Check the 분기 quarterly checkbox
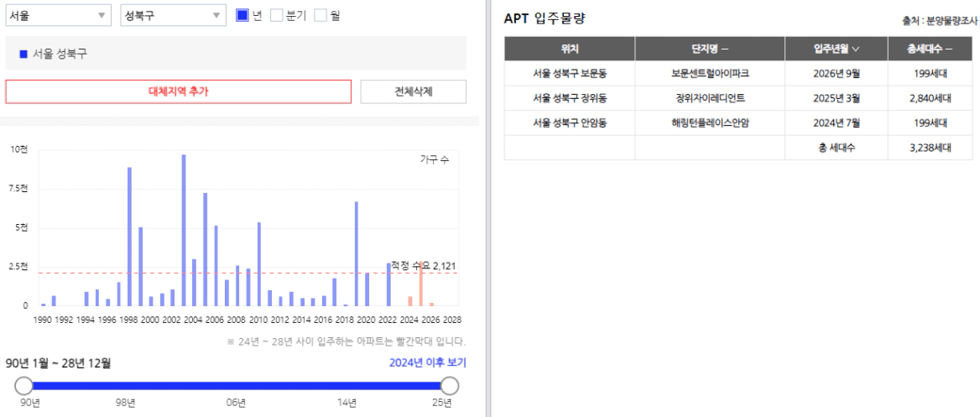 pyautogui.click(x=276, y=15)
